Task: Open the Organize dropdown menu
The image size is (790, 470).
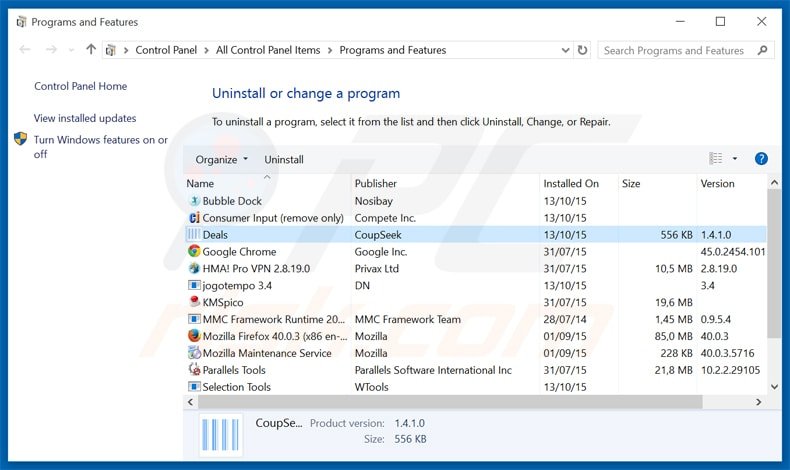Action: [x=221, y=159]
